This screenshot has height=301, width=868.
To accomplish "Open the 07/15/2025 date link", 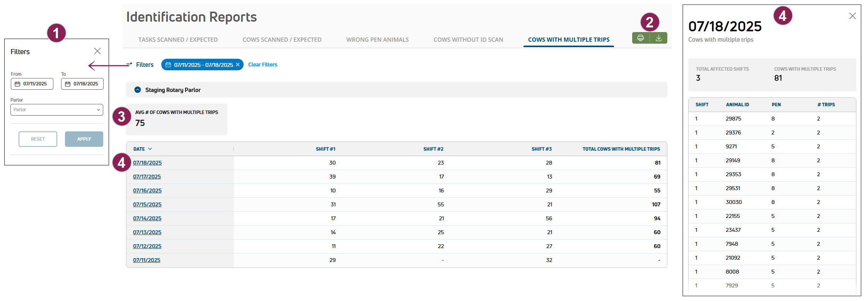I will 147,204.
